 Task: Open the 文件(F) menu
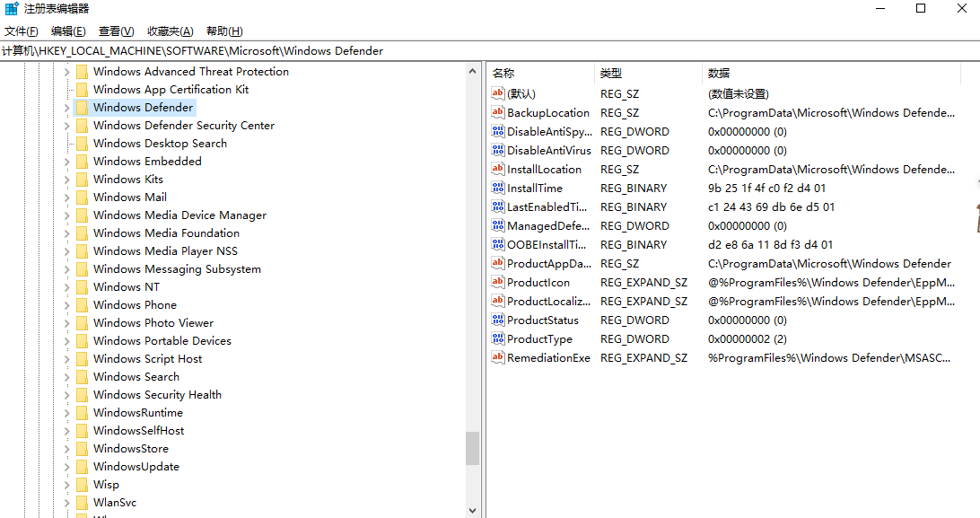22,31
